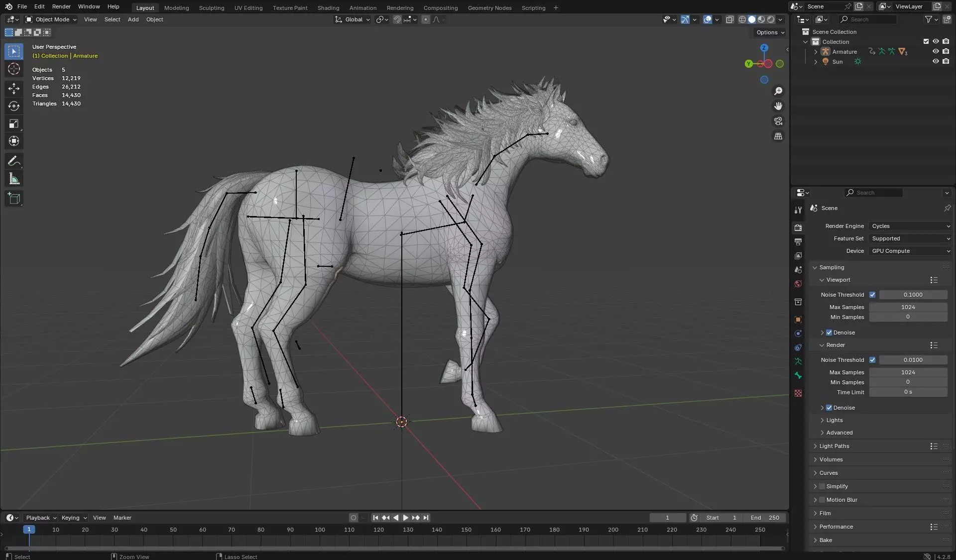Uncheck Collection exclude checkbox in outliner
The height and width of the screenshot is (560, 956).
click(x=926, y=41)
